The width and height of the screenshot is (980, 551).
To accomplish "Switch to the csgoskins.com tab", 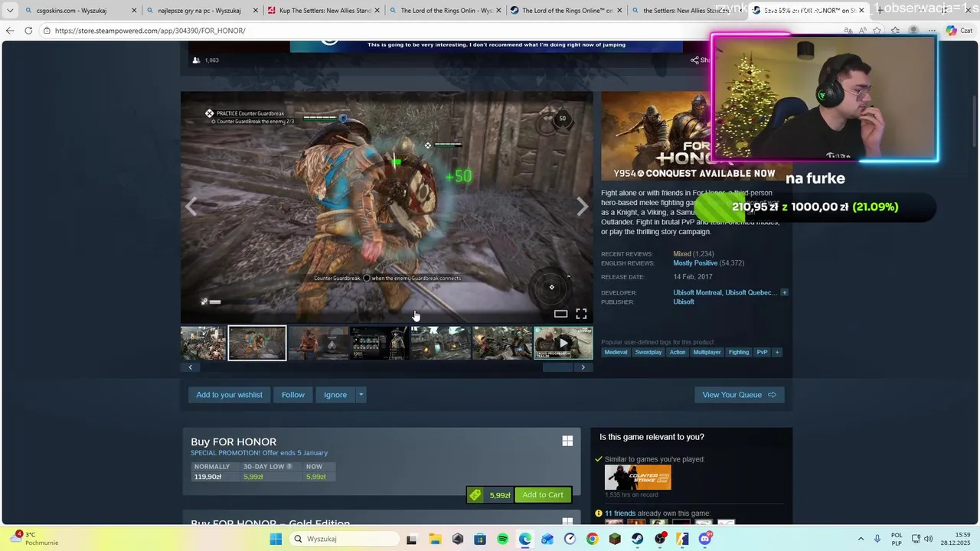I will (80, 11).
